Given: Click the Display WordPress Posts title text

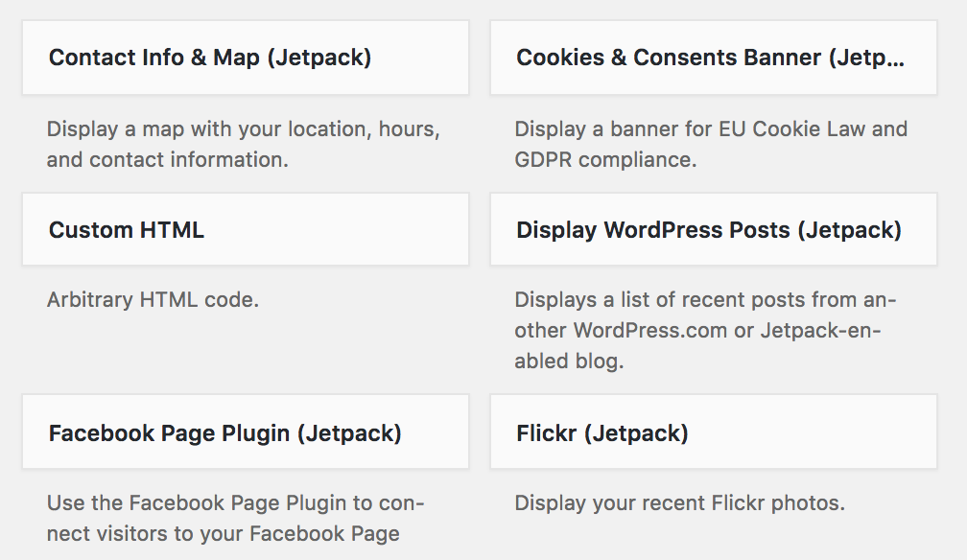Looking at the screenshot, I should point(709,230).
